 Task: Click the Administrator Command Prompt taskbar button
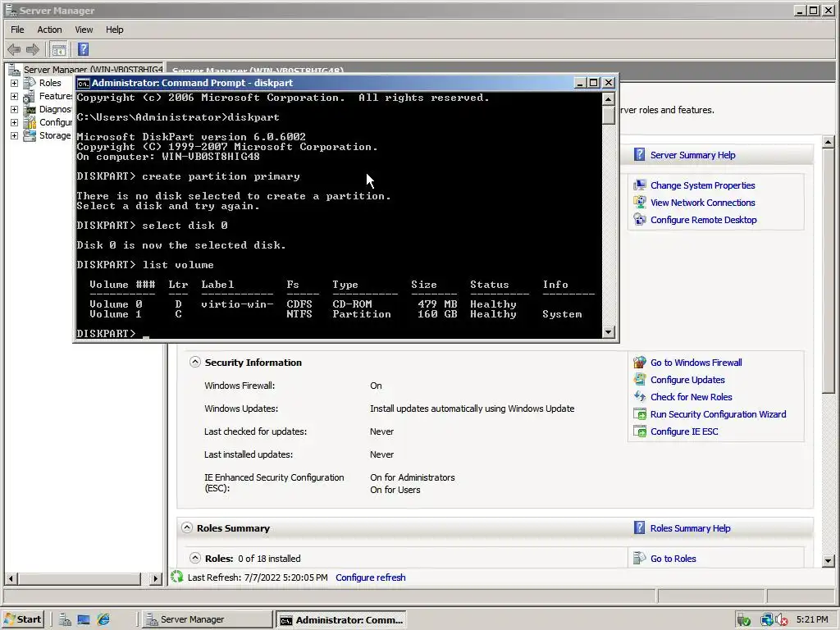pos(341,619)
